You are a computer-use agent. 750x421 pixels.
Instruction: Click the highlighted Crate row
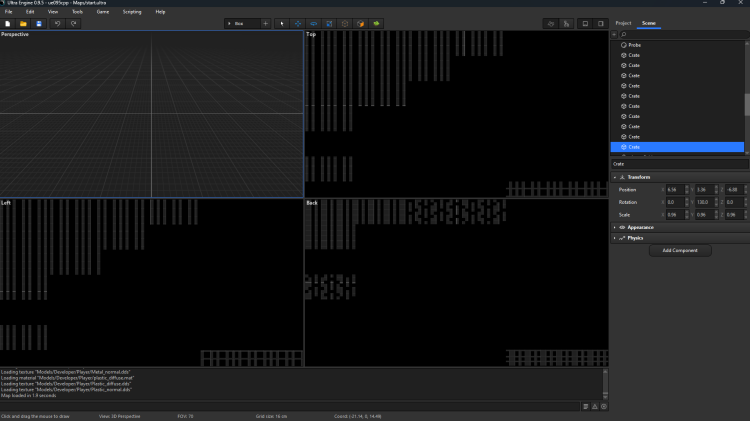click(x=677, y=147)
